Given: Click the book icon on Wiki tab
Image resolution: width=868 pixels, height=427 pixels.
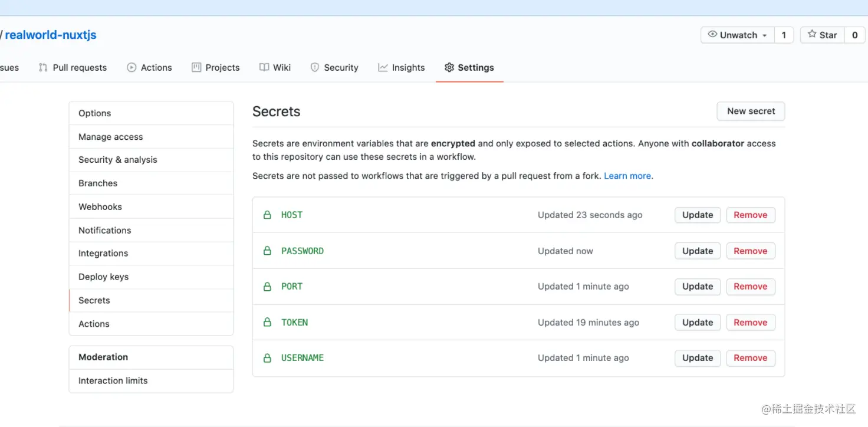Looking at the screenshot, I should 264,68.
